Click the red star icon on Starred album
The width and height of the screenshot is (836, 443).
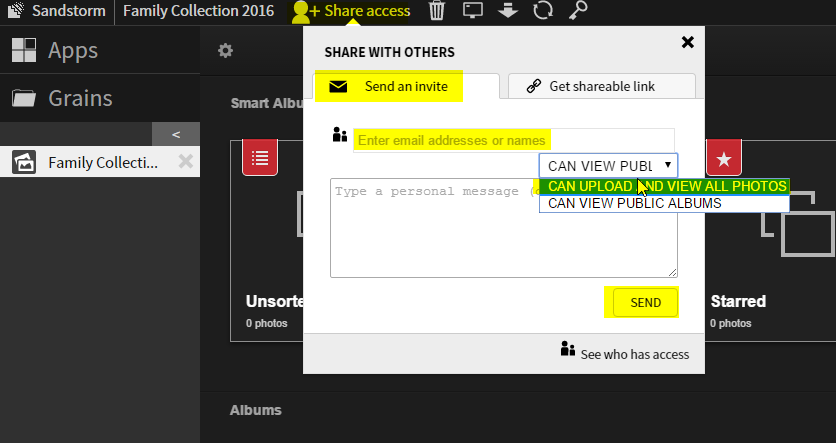pos(724,158)
